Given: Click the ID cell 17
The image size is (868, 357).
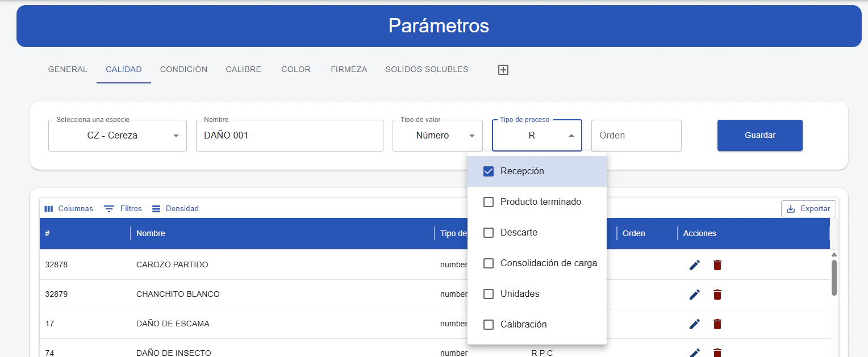Looking at the screenshot, I should tap(85, 324).
